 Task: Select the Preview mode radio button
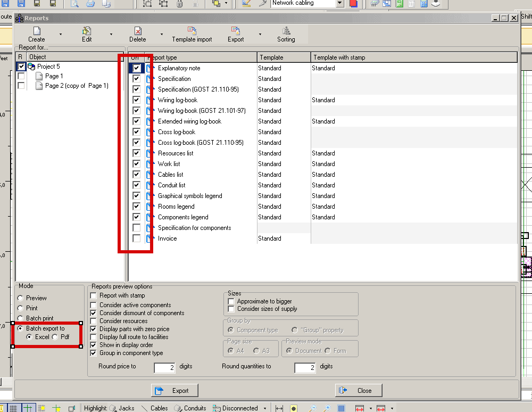pyautogui.click(x=21, y=298)
